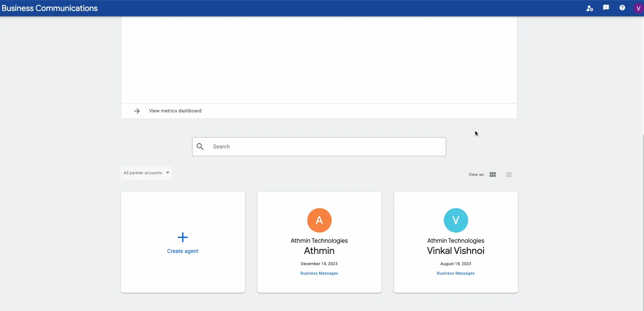The width and height of the screenshot is (644, 311).
Task: Focus the Search input field
Action: tap(319, 147)
